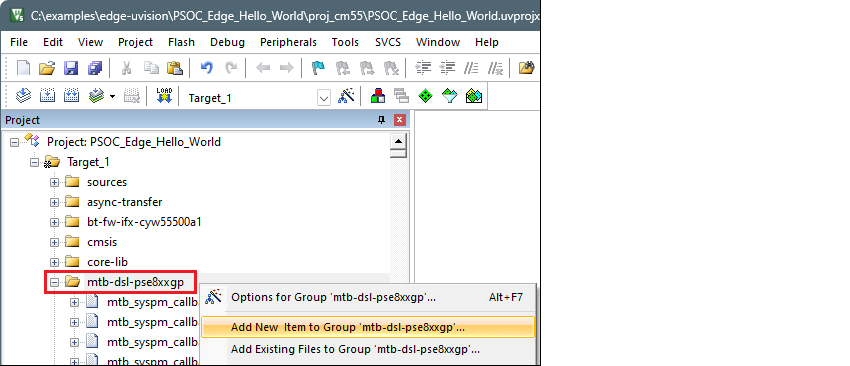Open Manage Project Items colored blocks icon
The width and height of the screenshot is (850, 366).
tap(378, 97)
